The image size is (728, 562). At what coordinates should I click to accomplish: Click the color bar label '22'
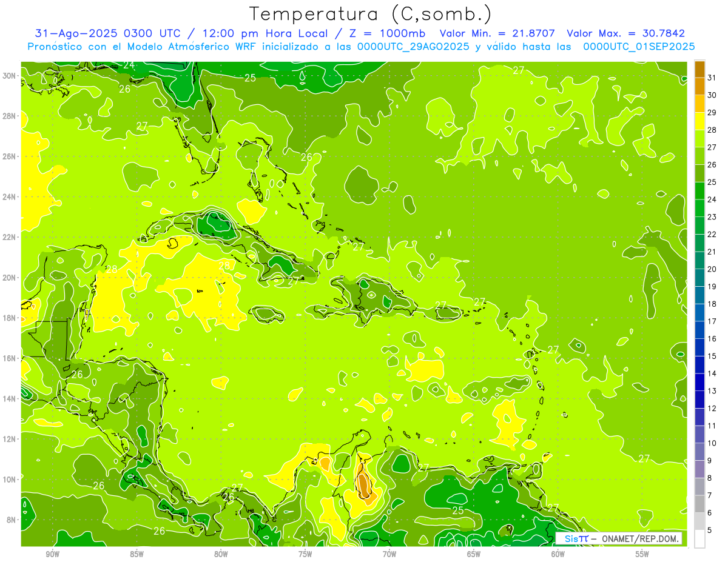click(x=712, y=234)
